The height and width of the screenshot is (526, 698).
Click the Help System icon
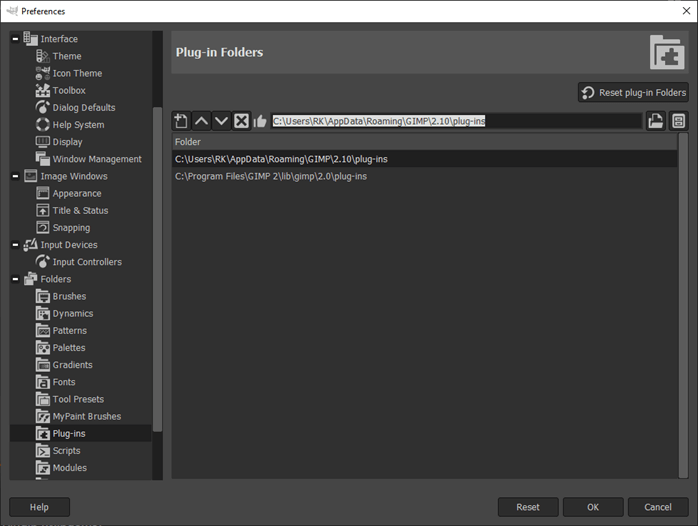pos(43,125)
